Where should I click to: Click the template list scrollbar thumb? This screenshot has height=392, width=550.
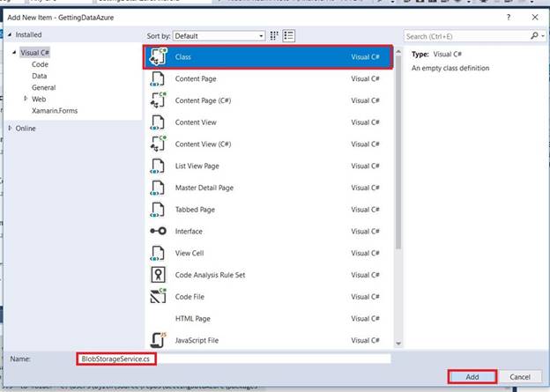(x=398, y=152)
